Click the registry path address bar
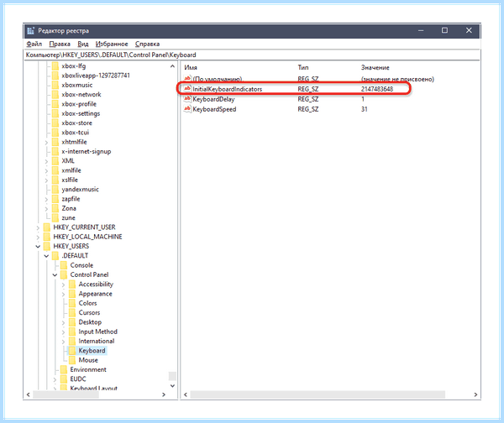504x423 pixels. [252, 55]
